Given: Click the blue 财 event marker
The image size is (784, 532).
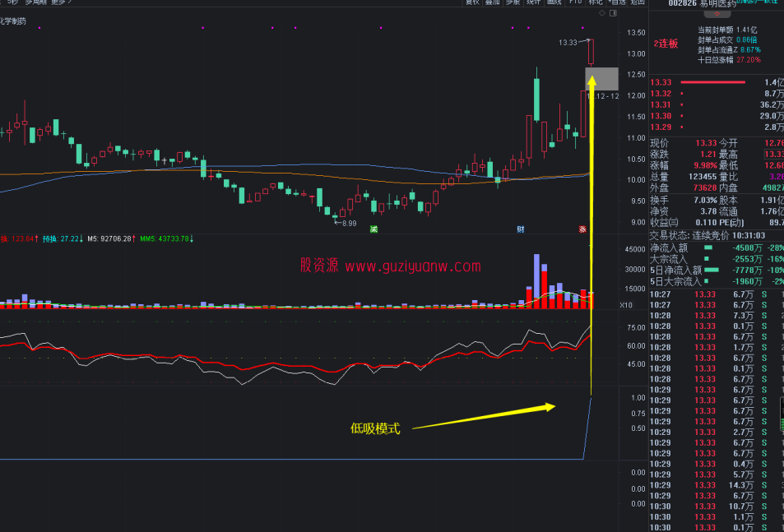Looking at the screenshot, I should coord(521,229).
